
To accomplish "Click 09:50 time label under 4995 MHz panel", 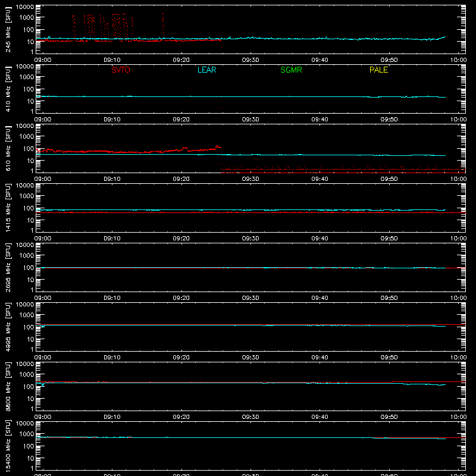I will [389, 358].
